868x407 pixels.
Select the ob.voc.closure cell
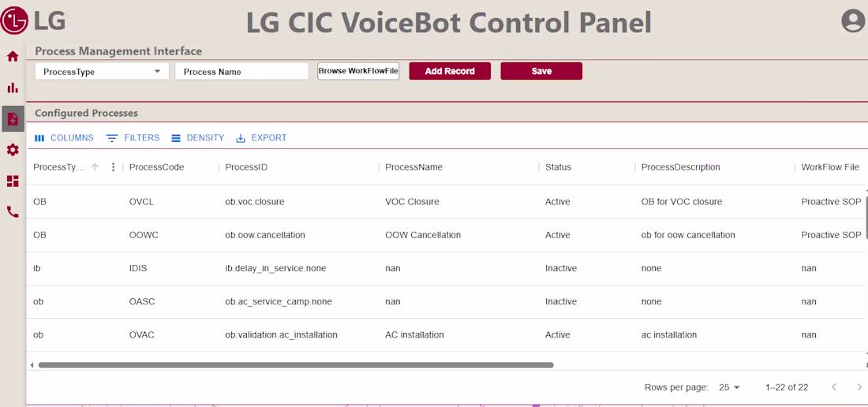pyautogui.click(x=255, y=202)
